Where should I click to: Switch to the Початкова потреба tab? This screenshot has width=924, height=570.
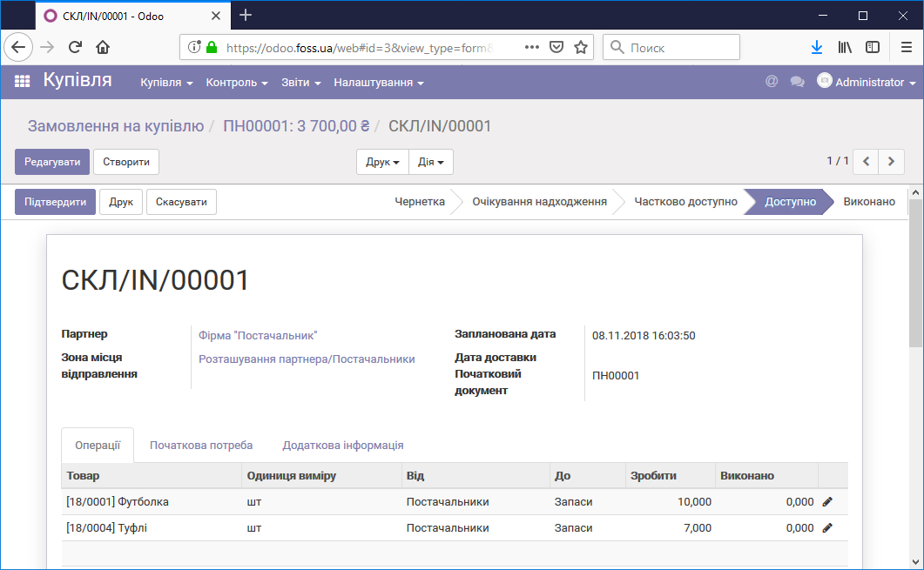point(201,446)
